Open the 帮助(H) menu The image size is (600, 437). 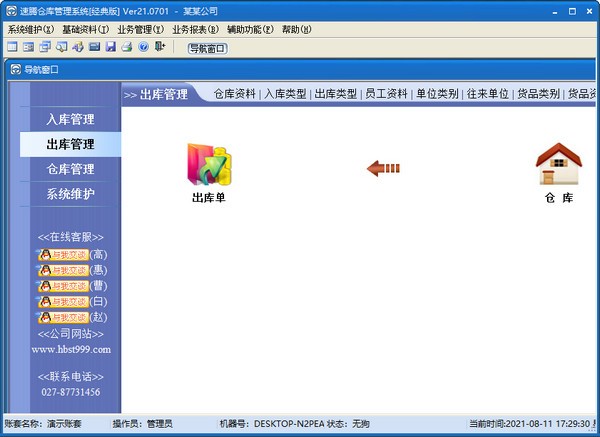(297, 29)
